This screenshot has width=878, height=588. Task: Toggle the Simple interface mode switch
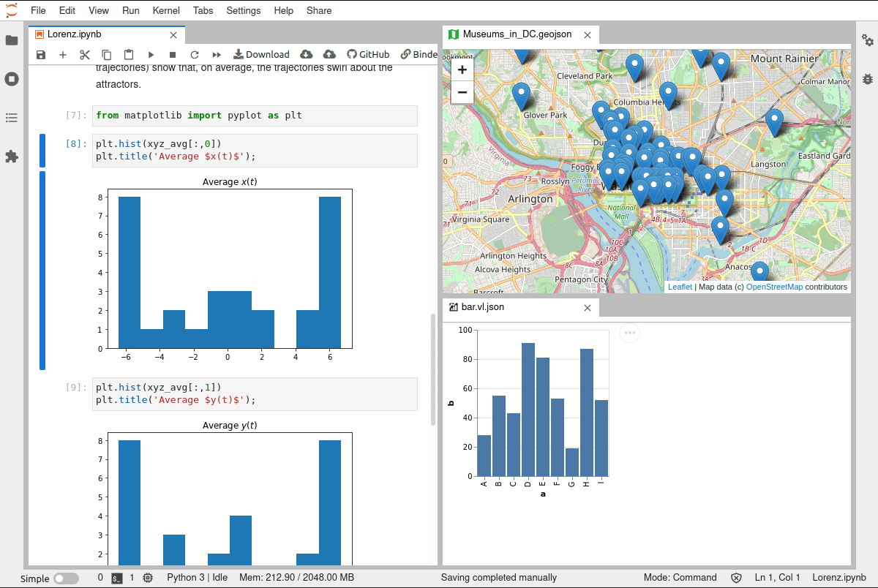[65, 578]
